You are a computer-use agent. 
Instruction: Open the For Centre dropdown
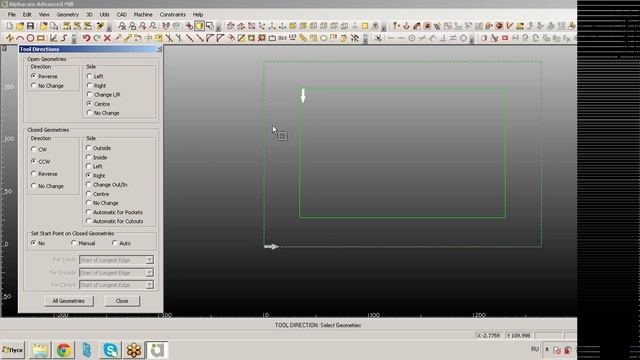click(x=116, y=285)
